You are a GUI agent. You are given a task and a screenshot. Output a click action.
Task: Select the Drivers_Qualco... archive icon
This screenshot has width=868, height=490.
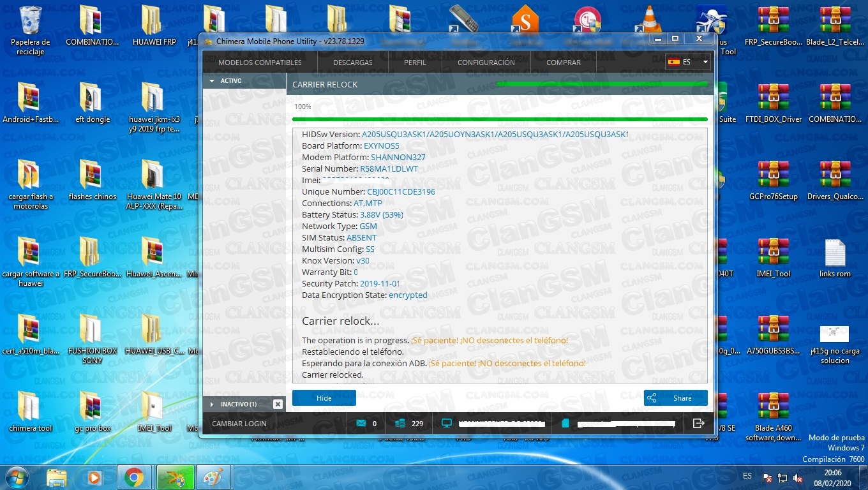pos(835,180)
